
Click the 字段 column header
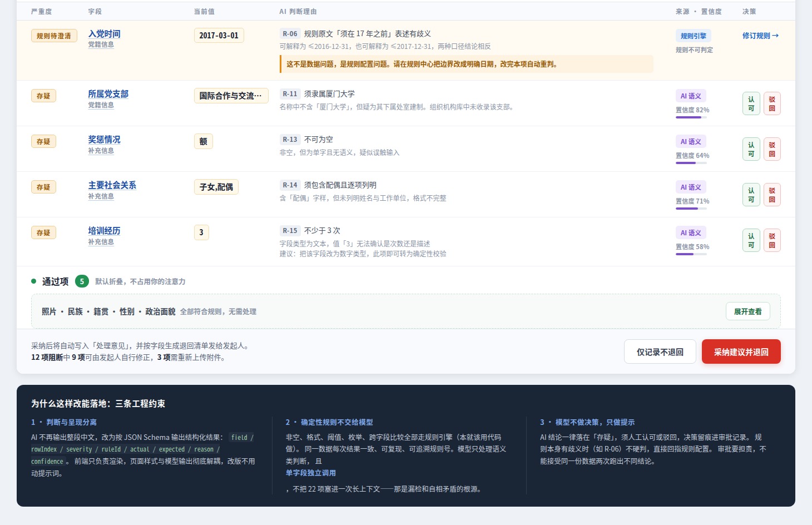point(95,12)
